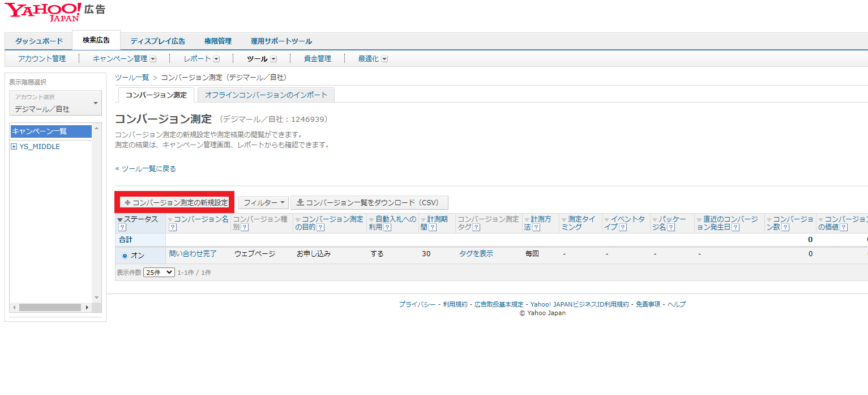Open 資金管理 in sub navigation
The image size is (868, 395).
coord(318,59)
